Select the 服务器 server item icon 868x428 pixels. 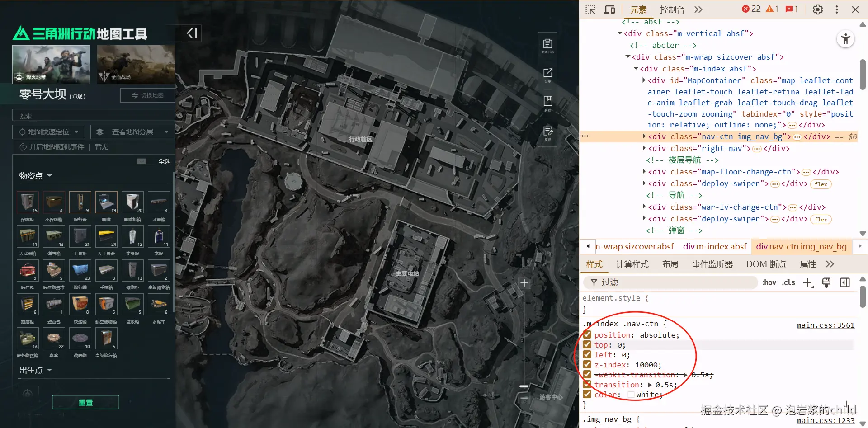80,202
